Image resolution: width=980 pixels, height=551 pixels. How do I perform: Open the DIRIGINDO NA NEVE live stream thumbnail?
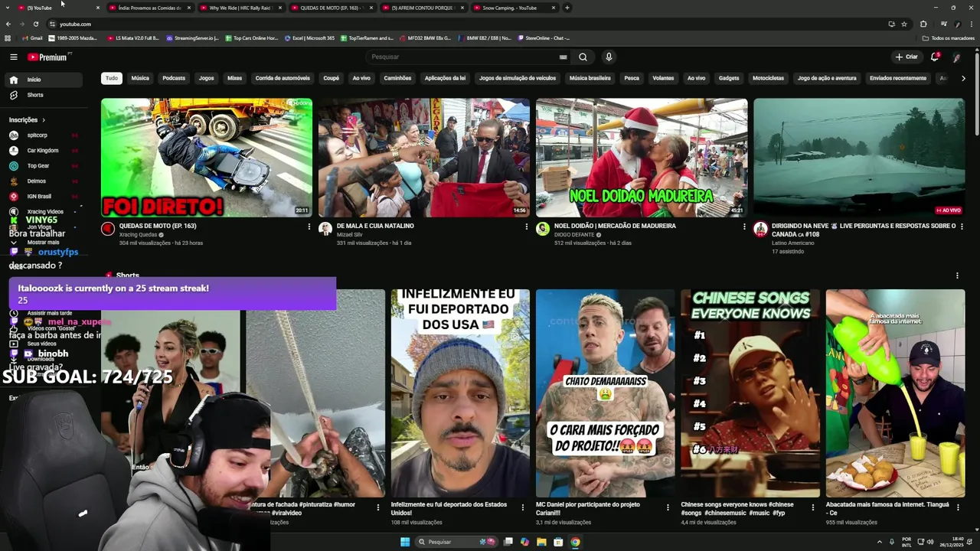859,158
